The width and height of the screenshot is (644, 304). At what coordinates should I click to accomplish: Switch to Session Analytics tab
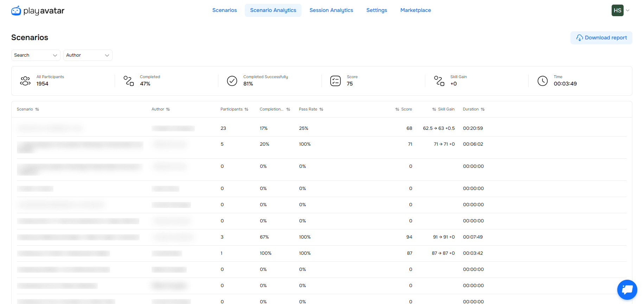pos(331,10)
